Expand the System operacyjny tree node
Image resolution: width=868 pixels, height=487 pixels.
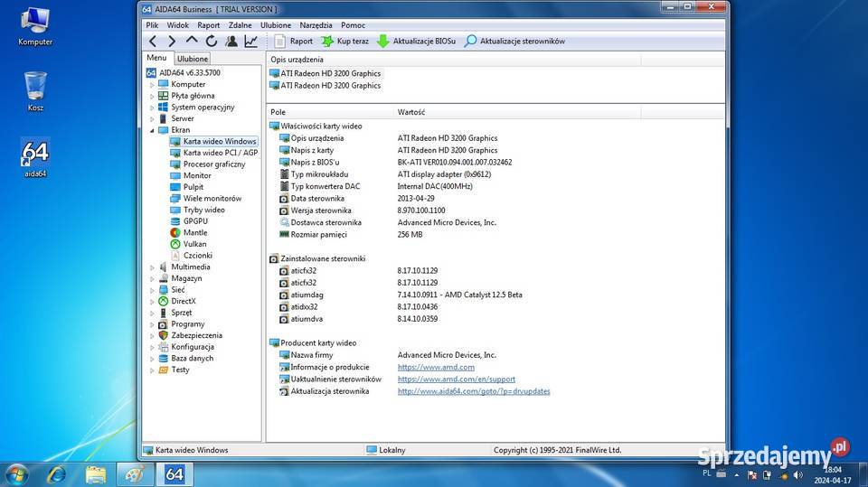point(152,108)
